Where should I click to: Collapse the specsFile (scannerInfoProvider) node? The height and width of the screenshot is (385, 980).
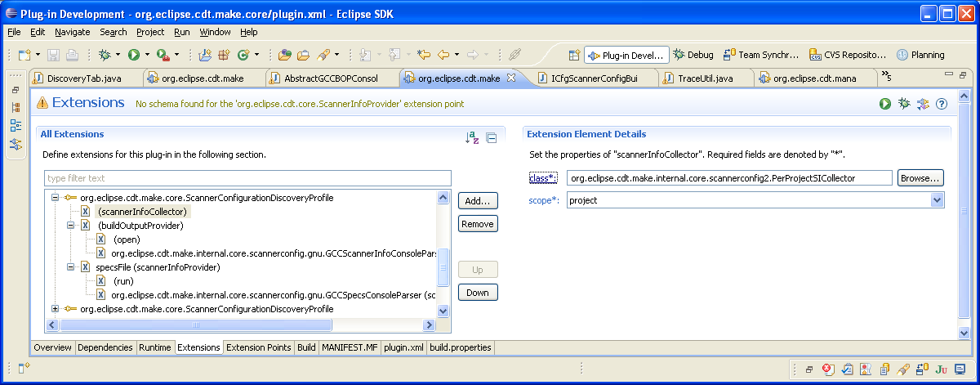click(x=70, y=266)
